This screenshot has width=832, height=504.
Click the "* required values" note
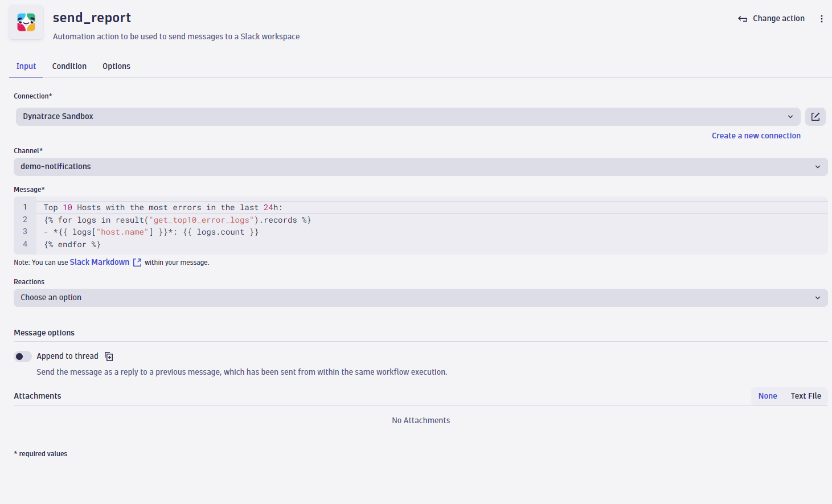(40, 454)
